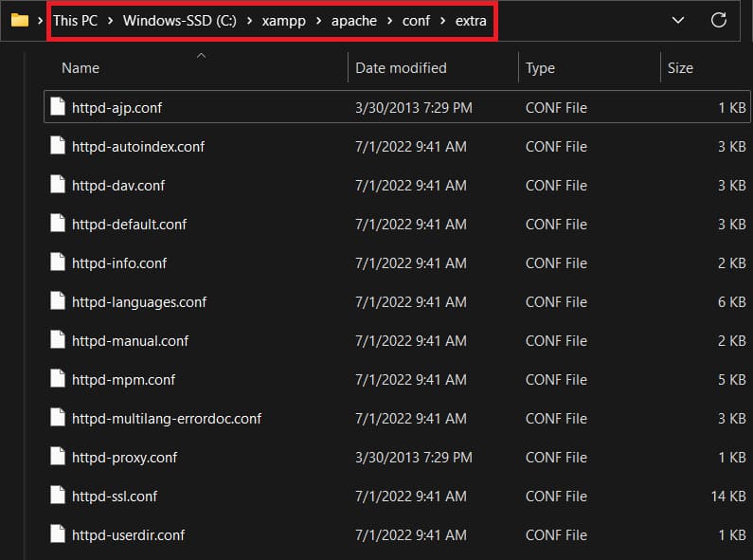The image size is (753, 560).
Task: Refresh the current folder view
Action: click(x=719, y=20)
